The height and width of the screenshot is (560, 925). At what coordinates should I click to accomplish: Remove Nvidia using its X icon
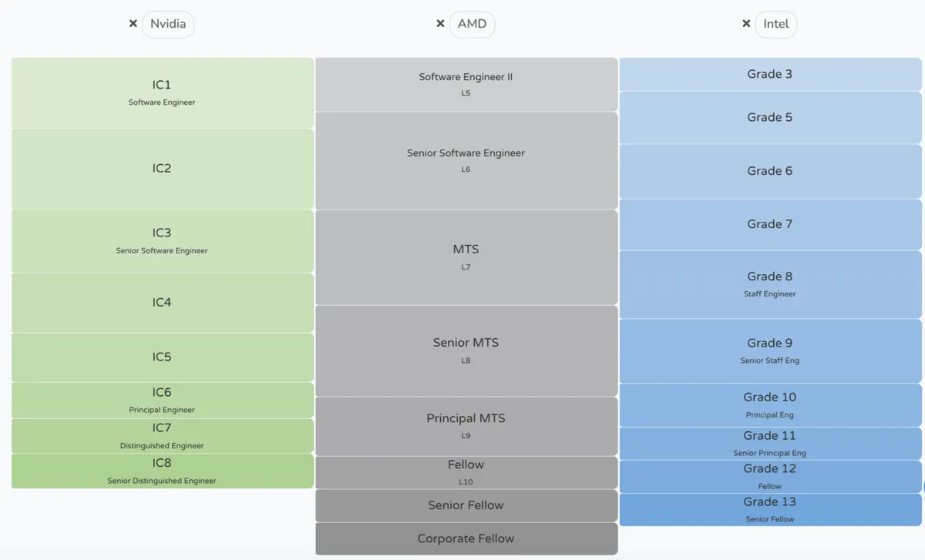133,24
